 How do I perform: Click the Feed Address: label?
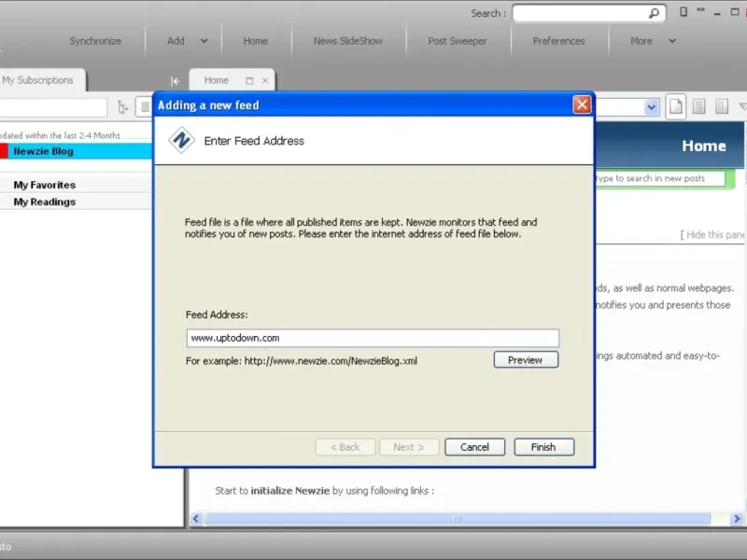pyautogui.click(x=217, y=315)
